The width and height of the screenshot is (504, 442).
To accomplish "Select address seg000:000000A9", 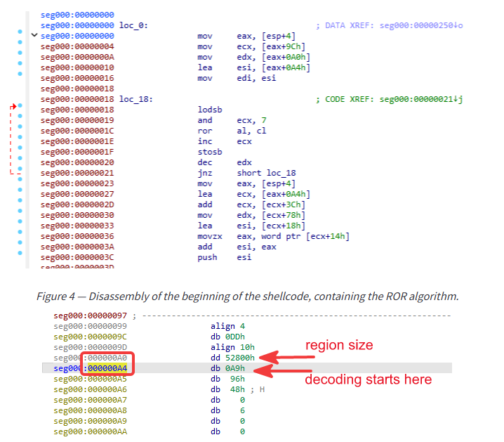I will [x=90, y=421].
